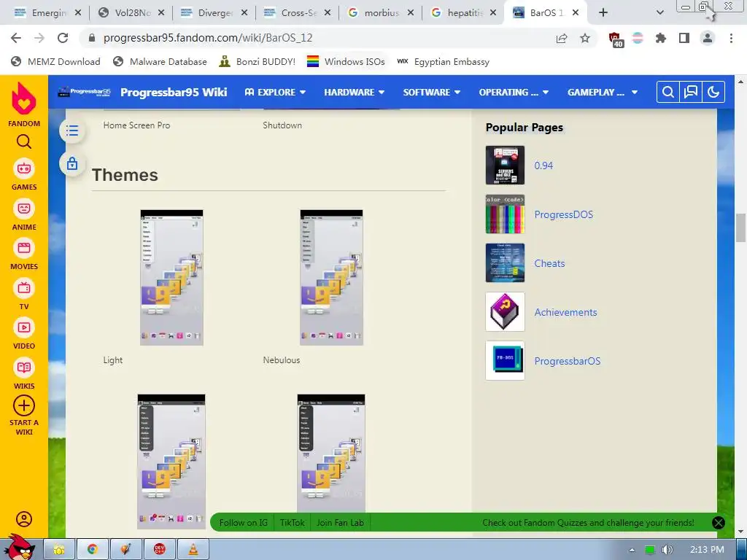This screenshot has width=747, height=560.
Task: Open the Fandom sidebar search icon
Action: [24, 142]
